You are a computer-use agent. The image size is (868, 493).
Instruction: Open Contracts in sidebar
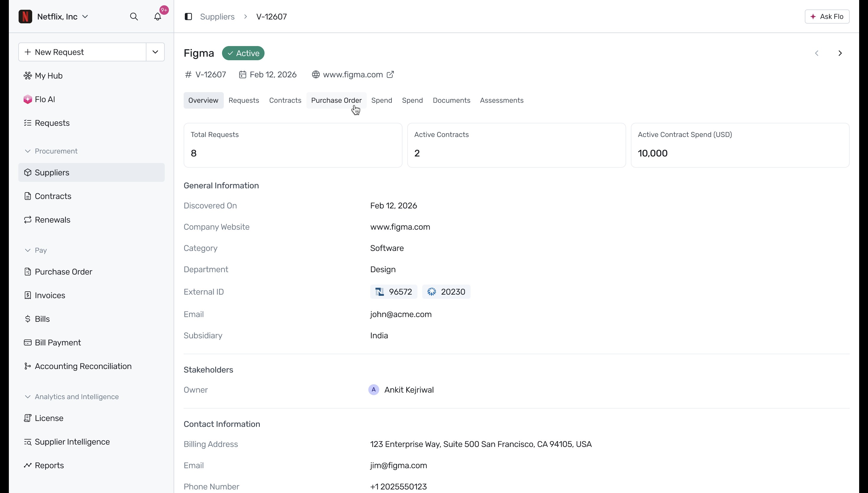pyautogui.click(x=92, y=196)
